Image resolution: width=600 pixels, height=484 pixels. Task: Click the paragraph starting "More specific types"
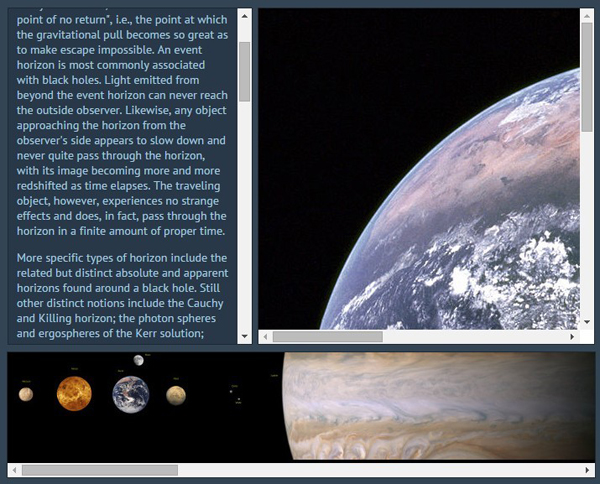pos(122,296)
